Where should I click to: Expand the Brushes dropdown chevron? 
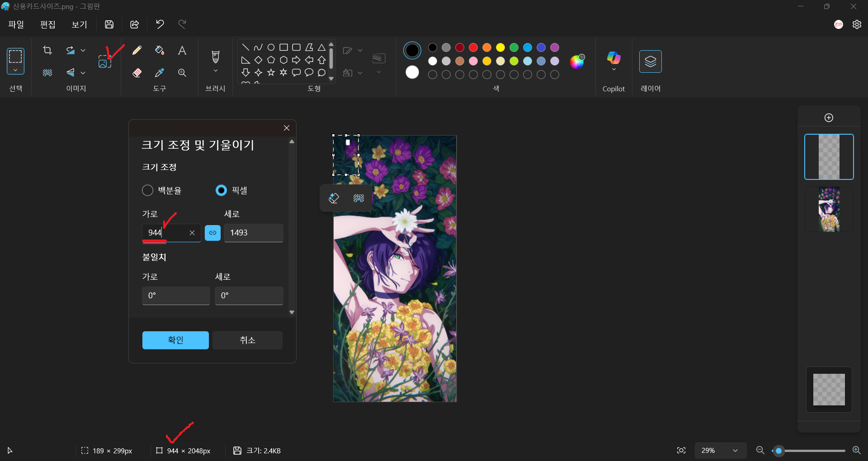tap(216, 71)
